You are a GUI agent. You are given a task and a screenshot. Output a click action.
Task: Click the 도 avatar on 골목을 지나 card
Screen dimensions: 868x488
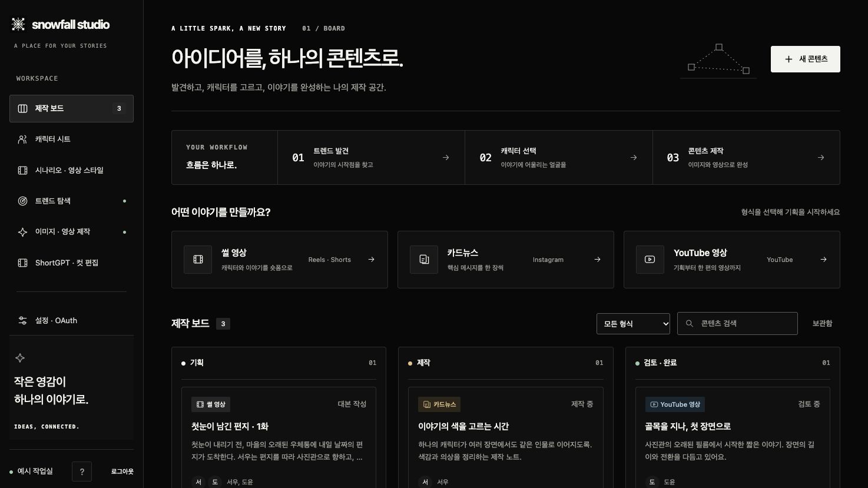652,482
